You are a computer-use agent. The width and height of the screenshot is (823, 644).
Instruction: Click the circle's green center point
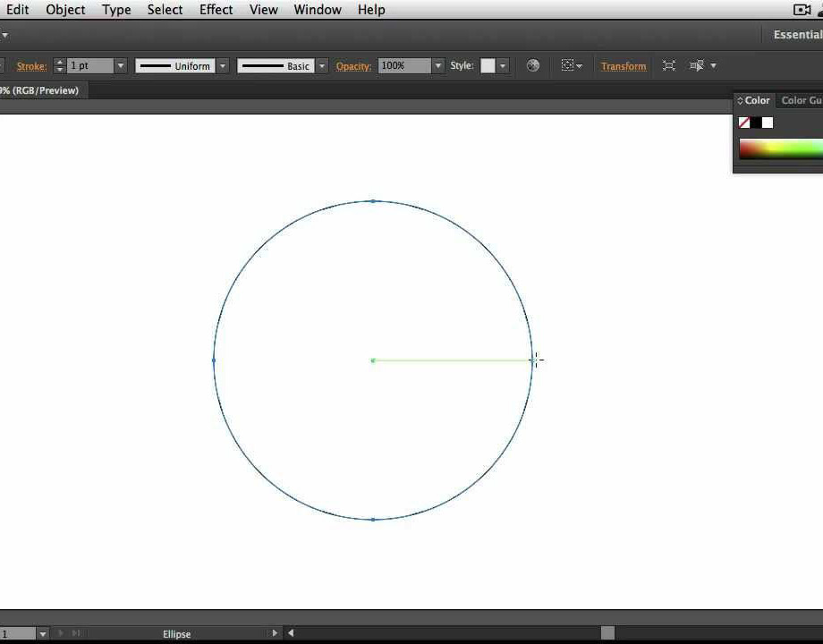(x=373, y=360)
